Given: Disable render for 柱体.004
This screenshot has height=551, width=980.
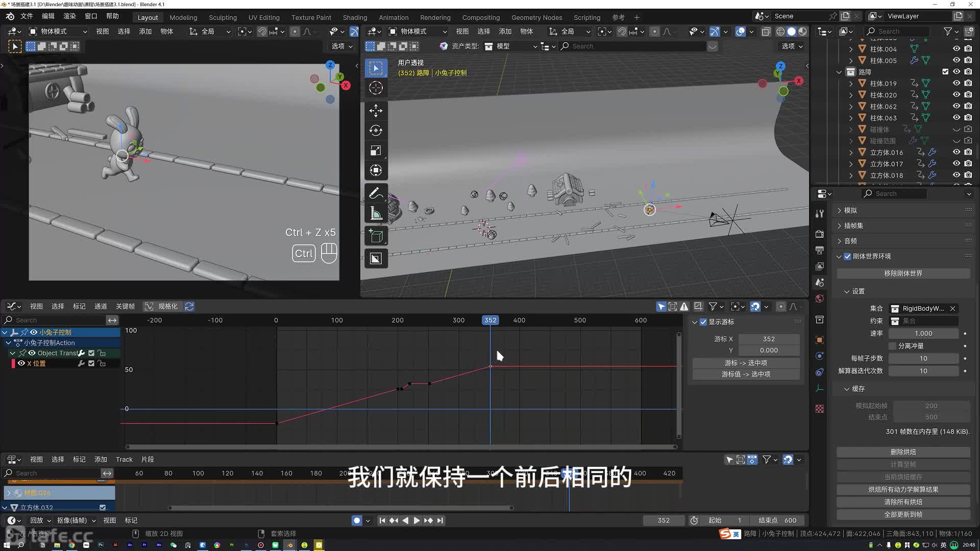Looking at the screenshot, I should point(968,49).
